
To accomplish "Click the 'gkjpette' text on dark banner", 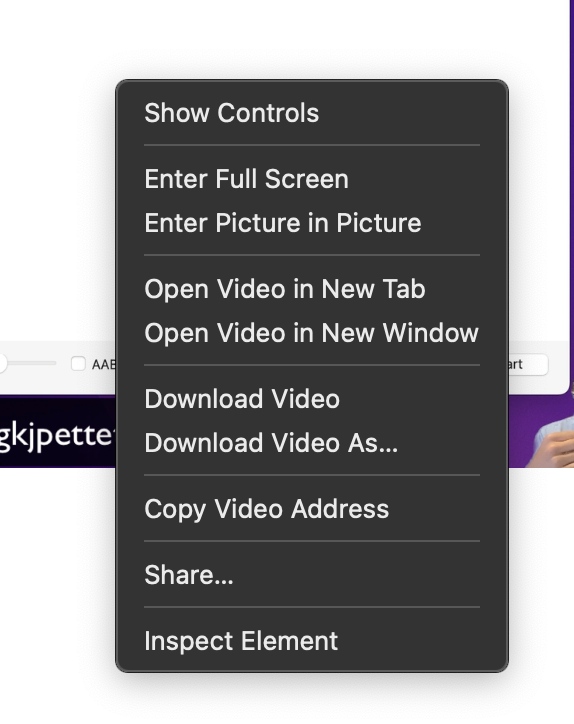I will 56,435.
